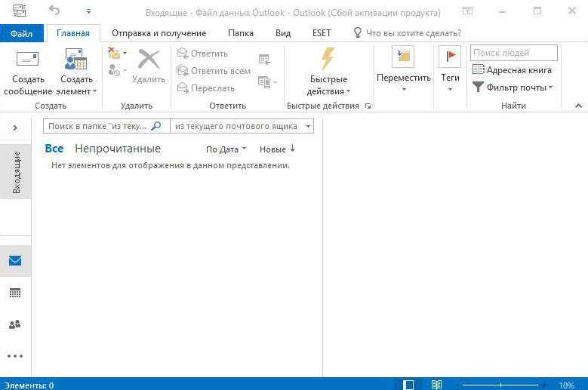Click the Переместить folder icon
The width and height of the screenshot is (588, 390).
click(403, 56)
